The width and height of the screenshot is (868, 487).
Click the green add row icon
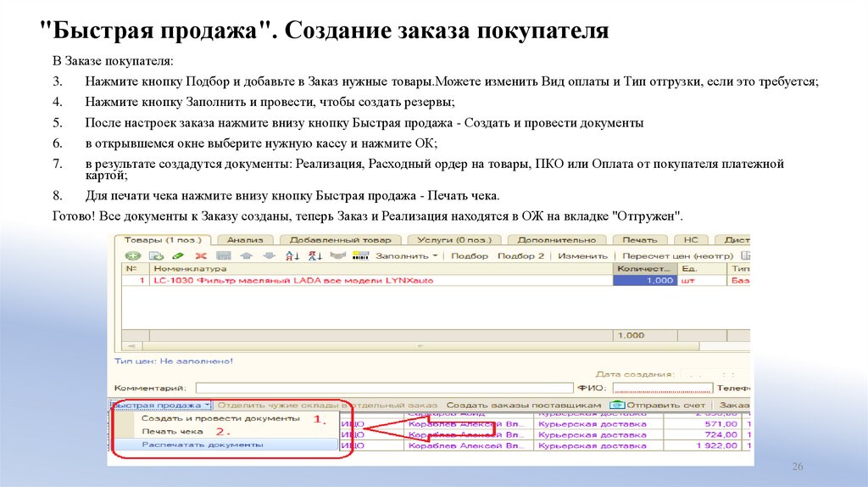tap(132, 255)
